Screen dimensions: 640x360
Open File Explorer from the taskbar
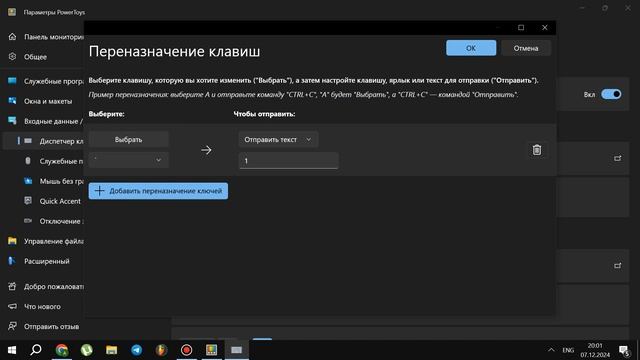[x=111, y=350]
